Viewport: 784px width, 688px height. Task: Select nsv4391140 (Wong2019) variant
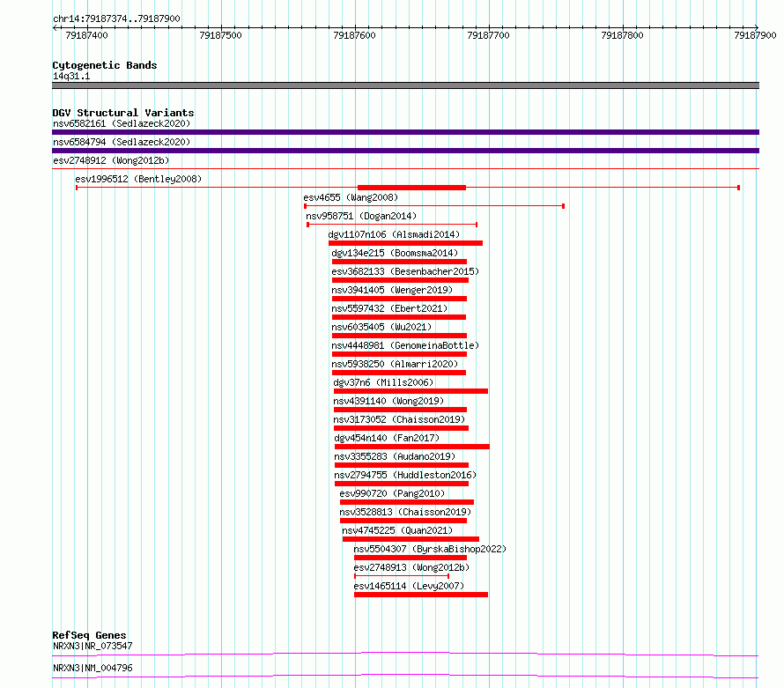[388, 401]
